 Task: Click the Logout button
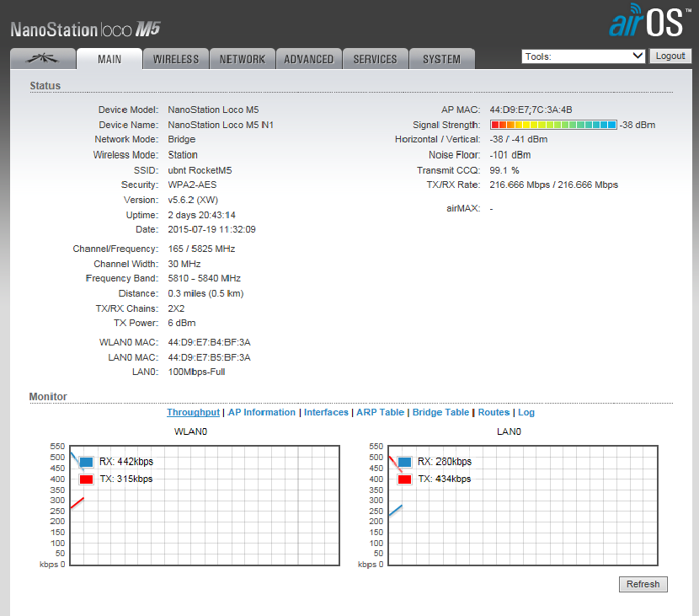tap(670, 56)
